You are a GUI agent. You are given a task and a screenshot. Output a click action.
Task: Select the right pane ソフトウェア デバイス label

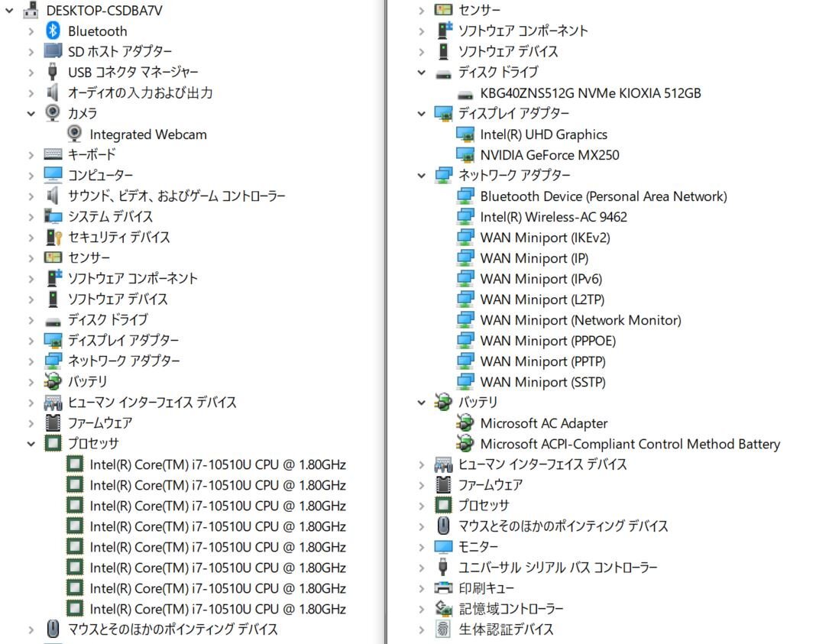click(508, 51)
